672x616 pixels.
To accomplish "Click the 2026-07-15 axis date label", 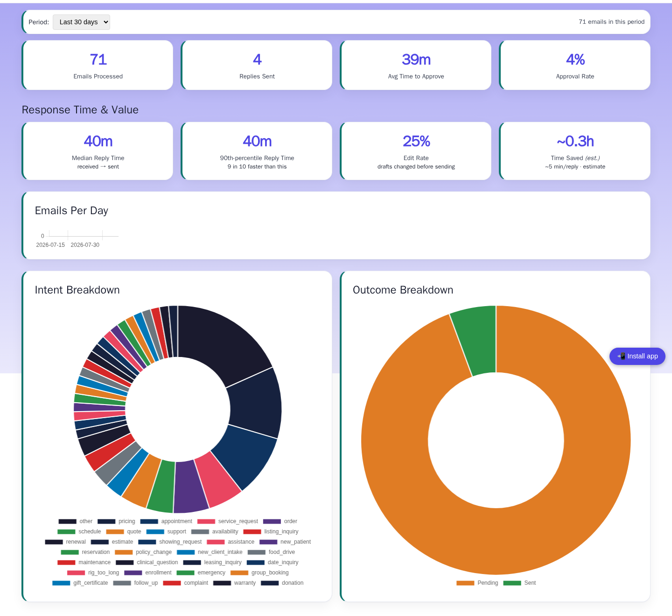I will (50, 245).
